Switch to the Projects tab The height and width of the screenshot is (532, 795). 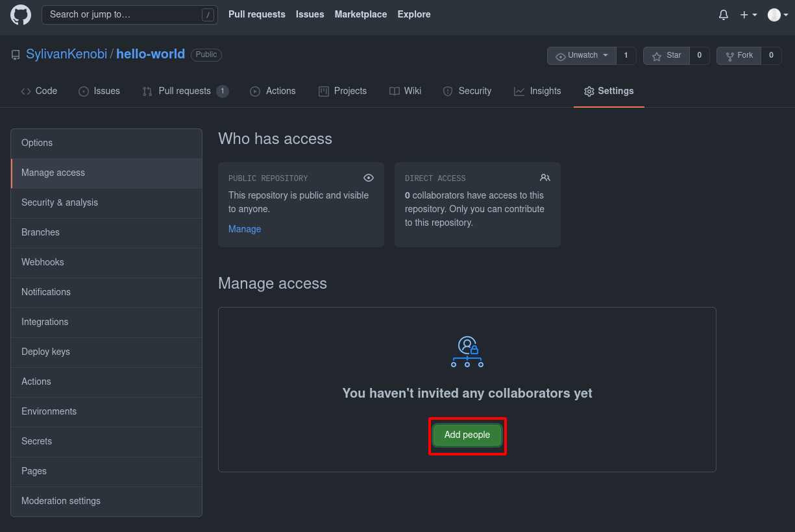343,91
